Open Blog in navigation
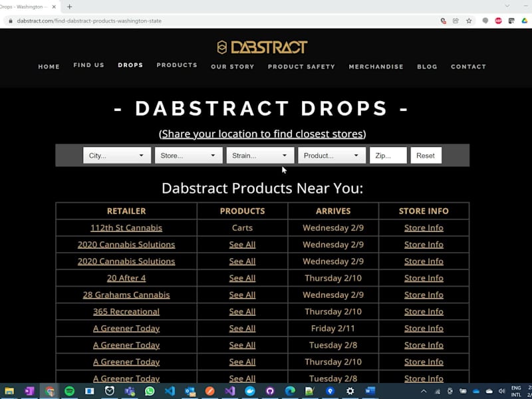The width and height of the screenshot is (532, 399). [x=427, y=67]
